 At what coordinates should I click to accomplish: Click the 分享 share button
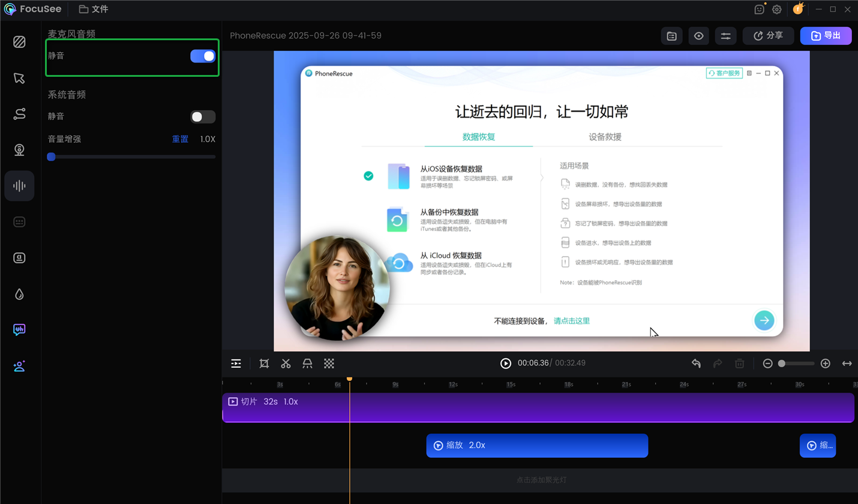768,36
